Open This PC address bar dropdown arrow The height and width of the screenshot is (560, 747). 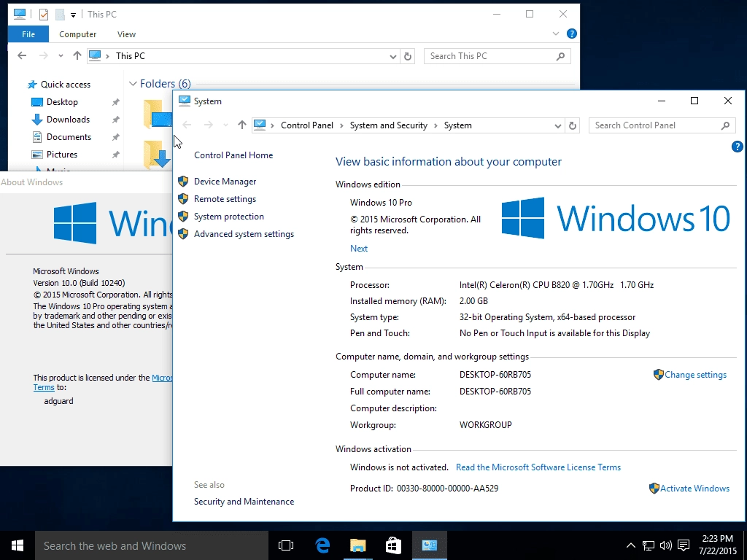pyautogui.click(x=393, y=56)
